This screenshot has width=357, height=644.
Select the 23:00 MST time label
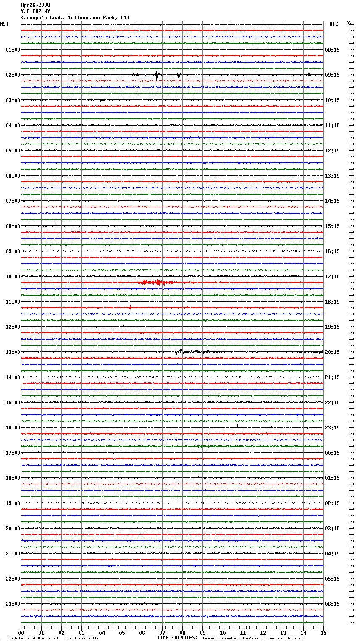click(x=13, y=604)
